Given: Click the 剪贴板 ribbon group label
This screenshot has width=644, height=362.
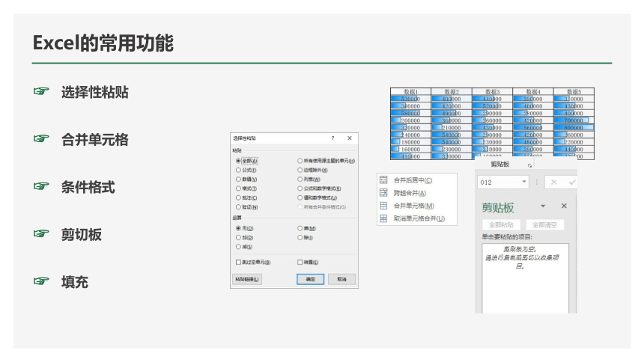Looking at the screenshot, I should tap(499, 165).
